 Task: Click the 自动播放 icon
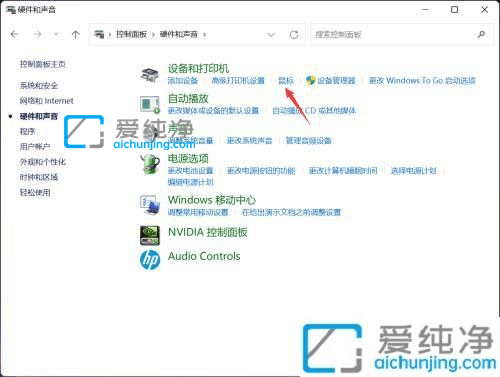[x=150, y=104]
